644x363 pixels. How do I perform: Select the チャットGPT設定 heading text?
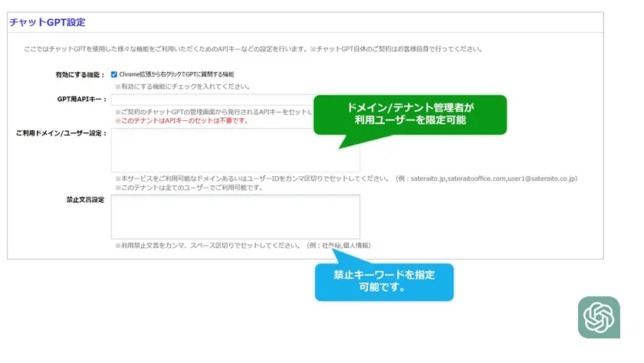click(48, 22)
